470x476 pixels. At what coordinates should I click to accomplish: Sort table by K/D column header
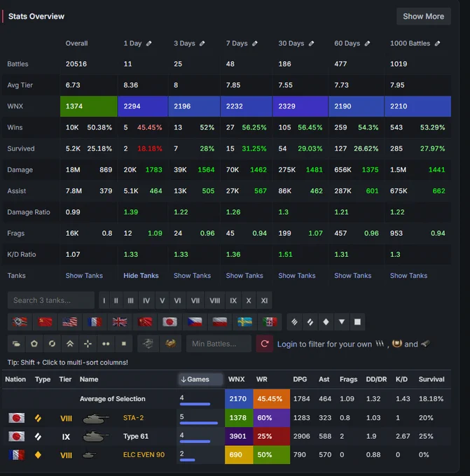coord(401,379)
